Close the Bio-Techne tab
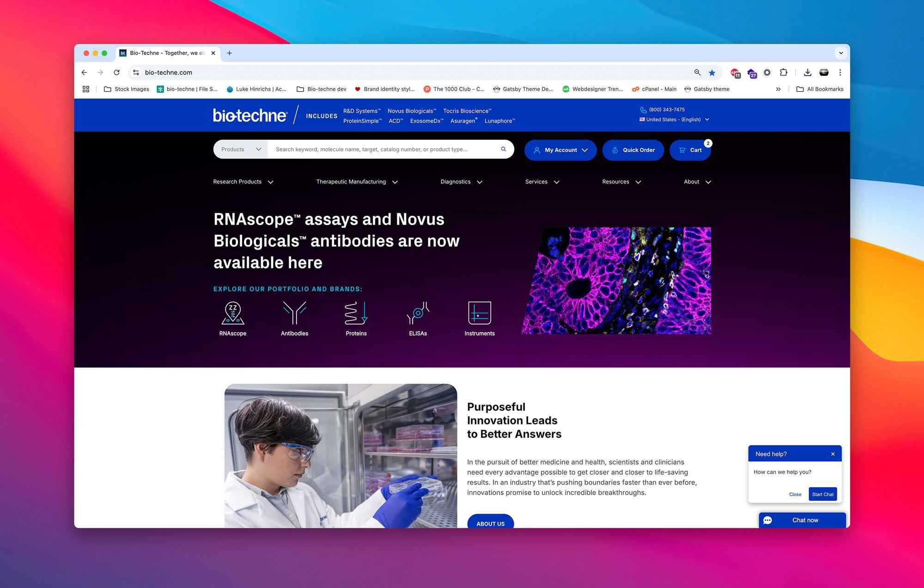 coord(213,53)
